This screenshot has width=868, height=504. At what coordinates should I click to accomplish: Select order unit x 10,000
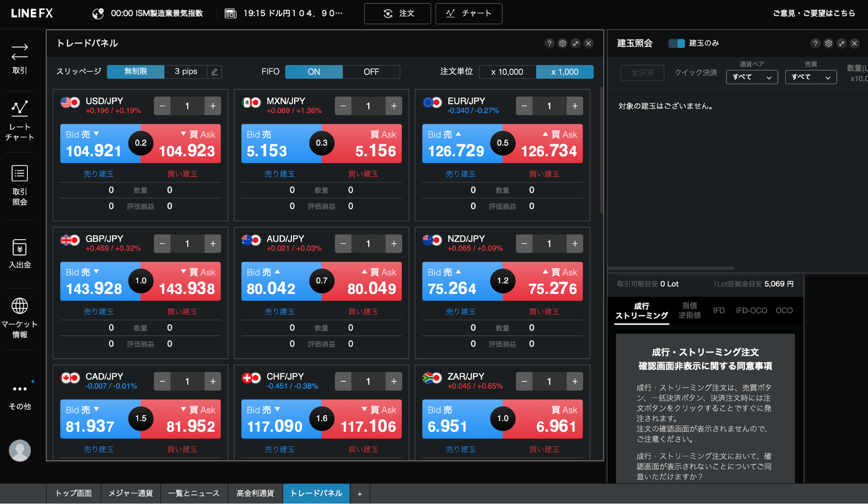[507, 72]
